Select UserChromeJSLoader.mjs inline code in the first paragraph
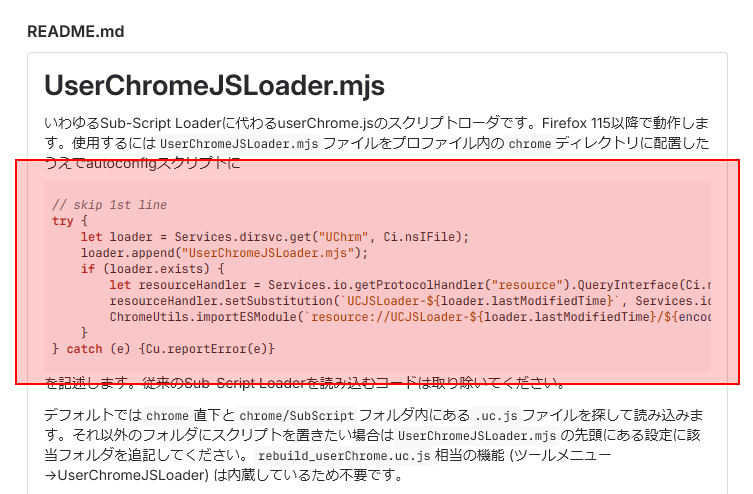The image size is (753, 494). (x=239, y=144)
